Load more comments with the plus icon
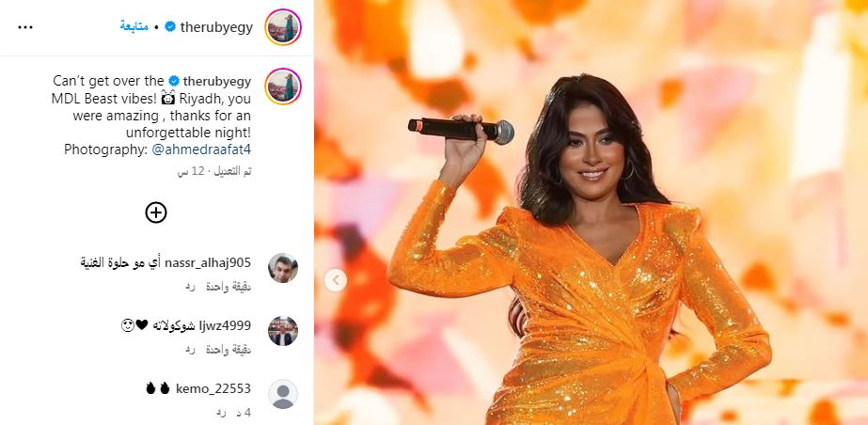868x425 pixels. 156,212
